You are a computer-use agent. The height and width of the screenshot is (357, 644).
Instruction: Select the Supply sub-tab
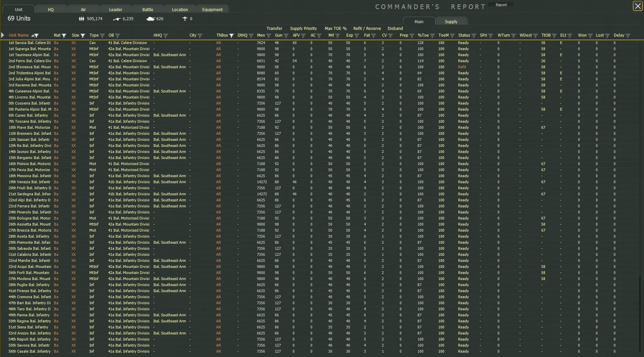point(451,22)
